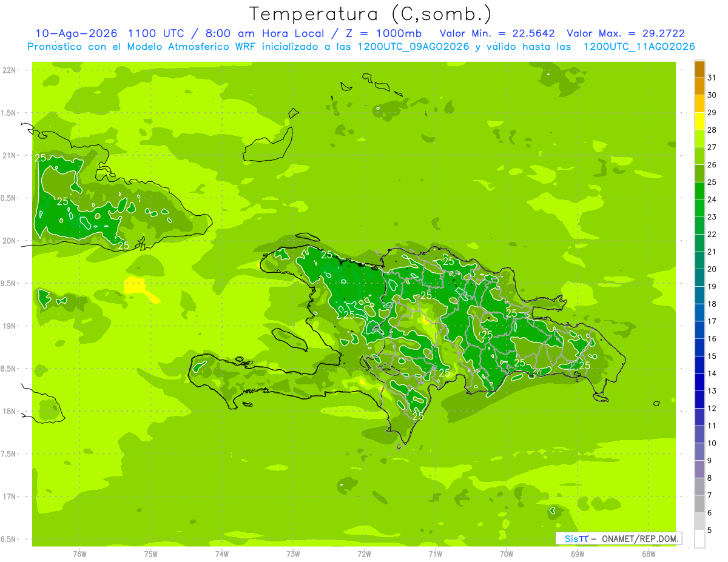Screen dimensions: 728x562
Task: Click the colorbar value label '15'
Action: pos(712,356)
